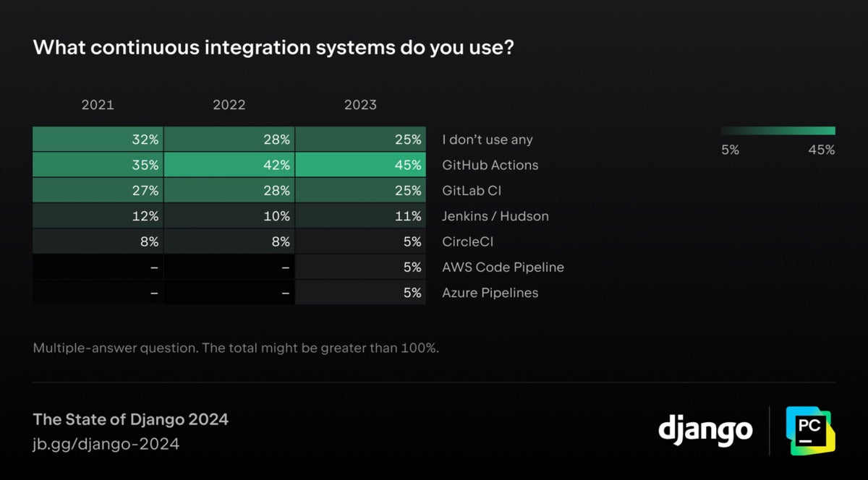The width and height of the screenshot is (868, 480).
Task: Click the 45% legend maximum label
Action: click(x=822, y=150)
